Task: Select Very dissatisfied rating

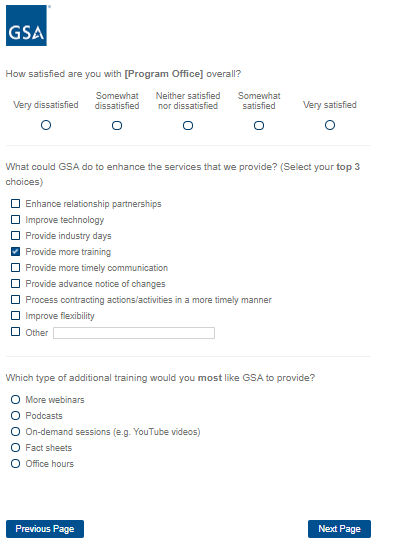Action: click(x=46, y=125)
